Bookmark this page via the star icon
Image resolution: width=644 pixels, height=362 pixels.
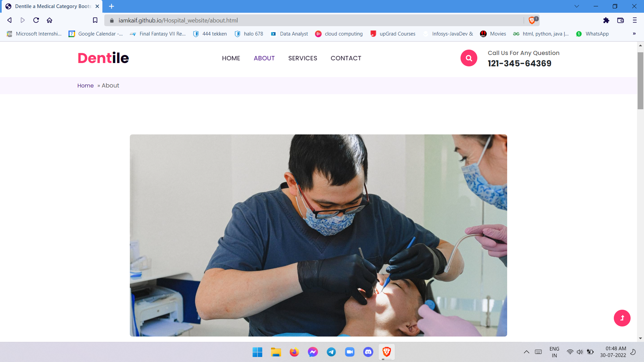95,20
